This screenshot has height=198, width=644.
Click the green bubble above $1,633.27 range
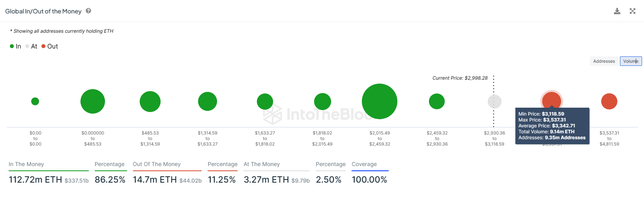[x=265, y=101]
